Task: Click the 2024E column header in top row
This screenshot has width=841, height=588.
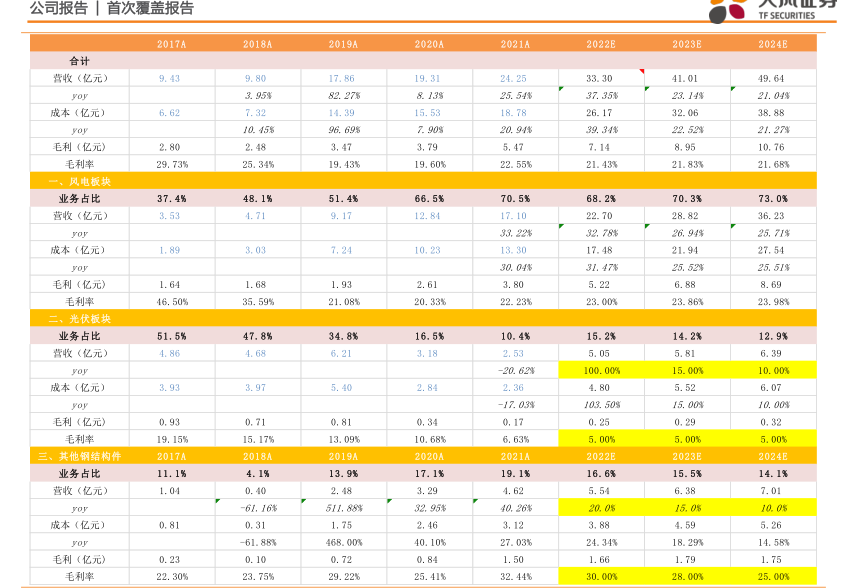Action: [x=771, y=44]
